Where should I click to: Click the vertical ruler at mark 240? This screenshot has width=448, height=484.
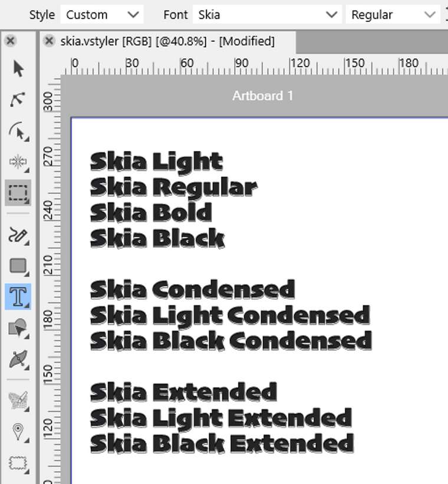point(48,210)
